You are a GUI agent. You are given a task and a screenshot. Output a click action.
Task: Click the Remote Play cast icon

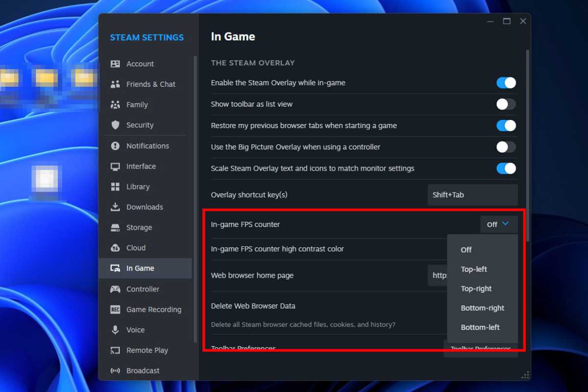[115, 350]
